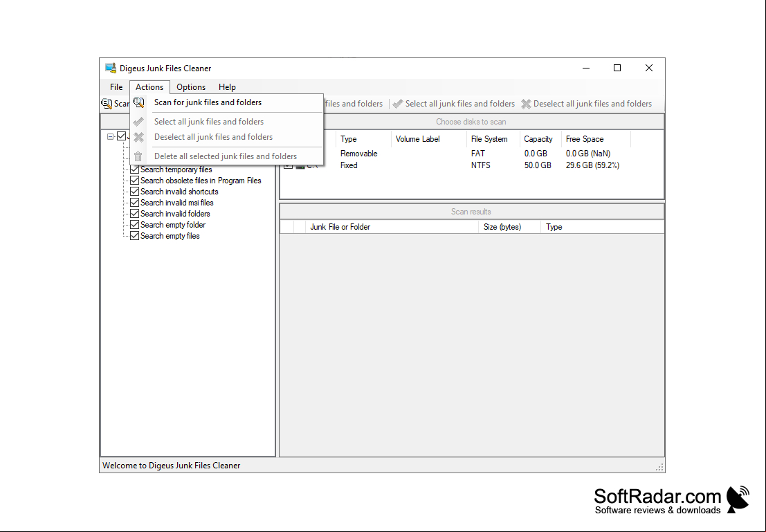Click the Digeus app icon in title bar
This screenshot has width=766, height=532.
pyautogui.click(x=111, y=68)
